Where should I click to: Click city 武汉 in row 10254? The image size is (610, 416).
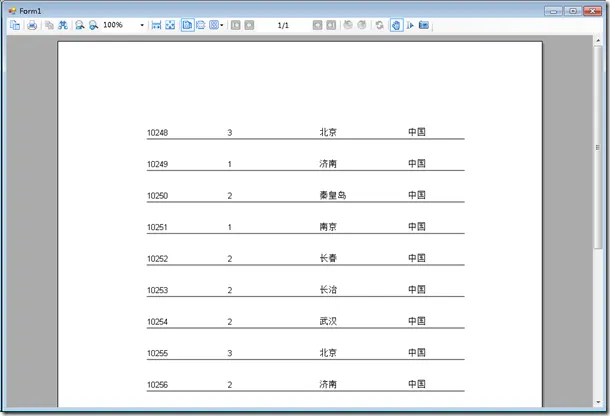coord(328,321)
